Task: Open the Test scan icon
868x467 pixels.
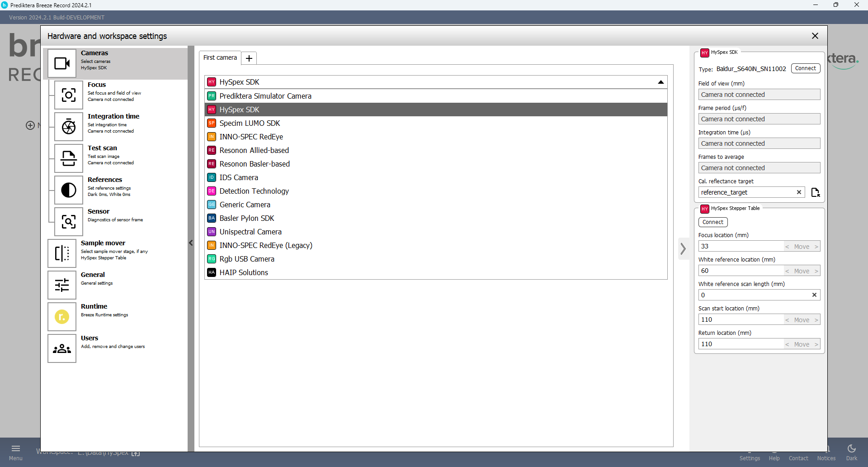Action: (x=69, y=158)
